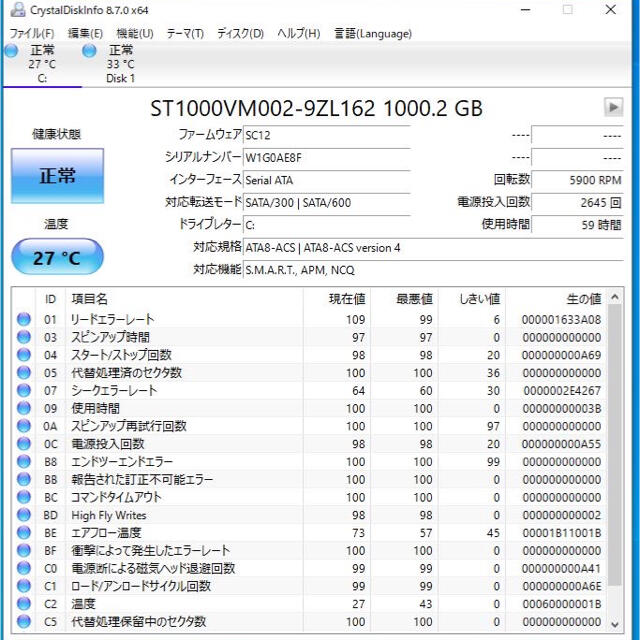Click status orb for ID BC row
Viewport: 640px width, 640px height.
24,497
